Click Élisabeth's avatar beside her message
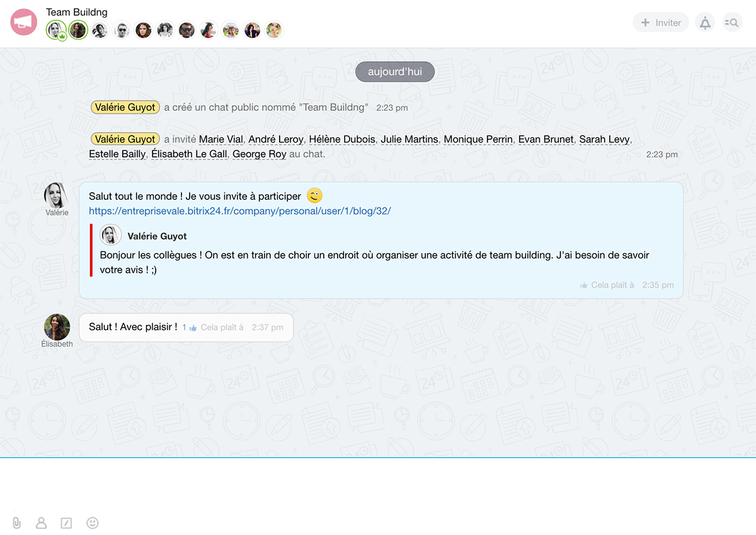 click(x=57, y=327)
